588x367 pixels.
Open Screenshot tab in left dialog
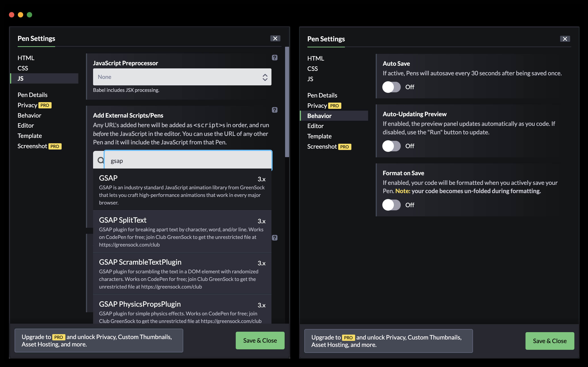pyautogui.click(x=32, y=146)
